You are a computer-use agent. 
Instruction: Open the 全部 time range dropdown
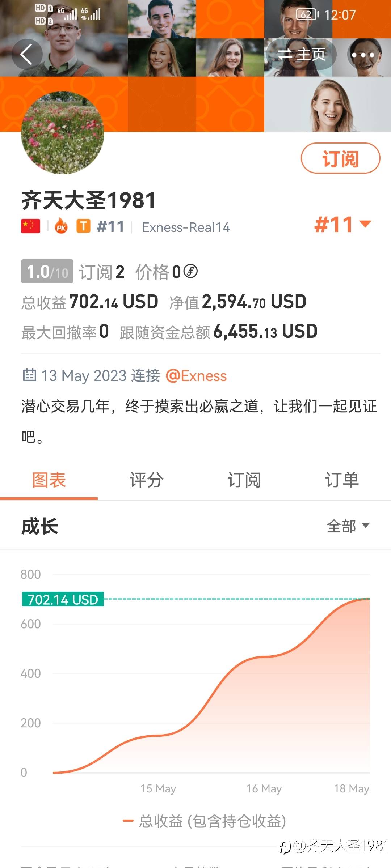coord(348,526)
